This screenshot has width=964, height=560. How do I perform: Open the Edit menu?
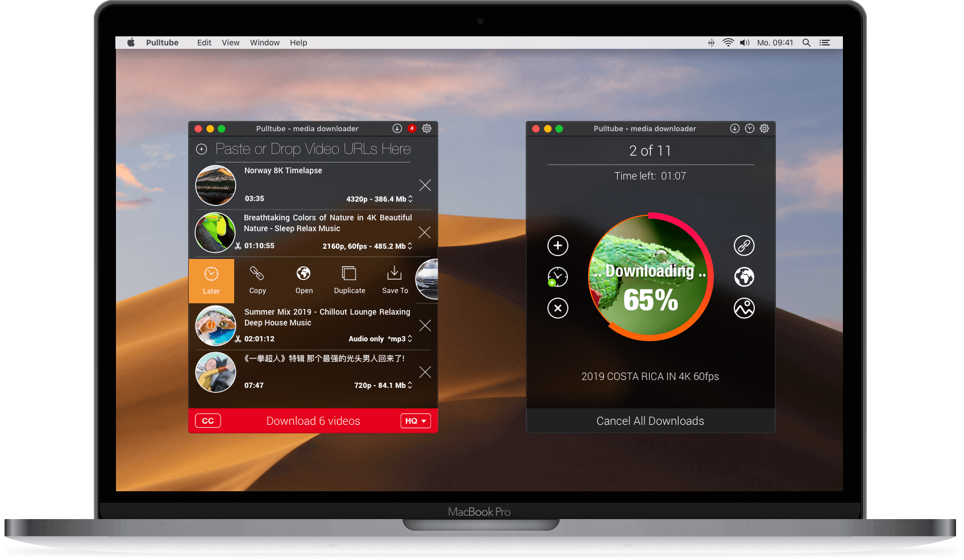pyautogui.click(x=204, y=43)
